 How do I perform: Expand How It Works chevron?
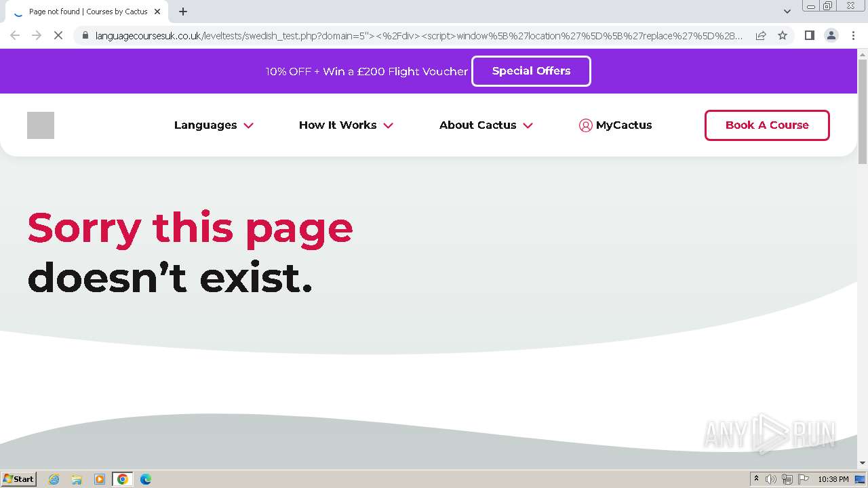point(388,125)
